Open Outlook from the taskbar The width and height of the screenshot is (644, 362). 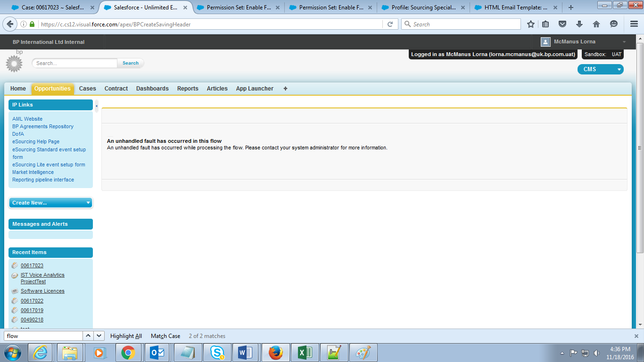157,353
